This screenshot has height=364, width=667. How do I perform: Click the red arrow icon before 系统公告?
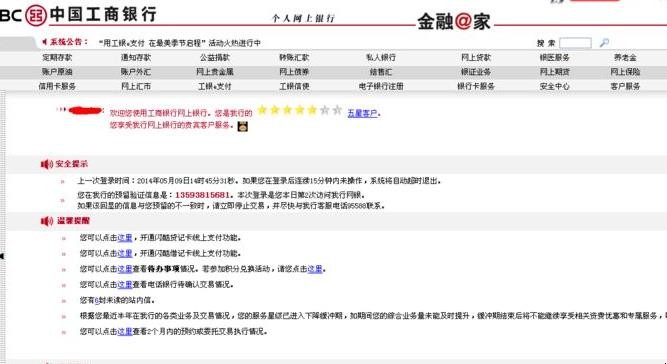pos(44,42)
